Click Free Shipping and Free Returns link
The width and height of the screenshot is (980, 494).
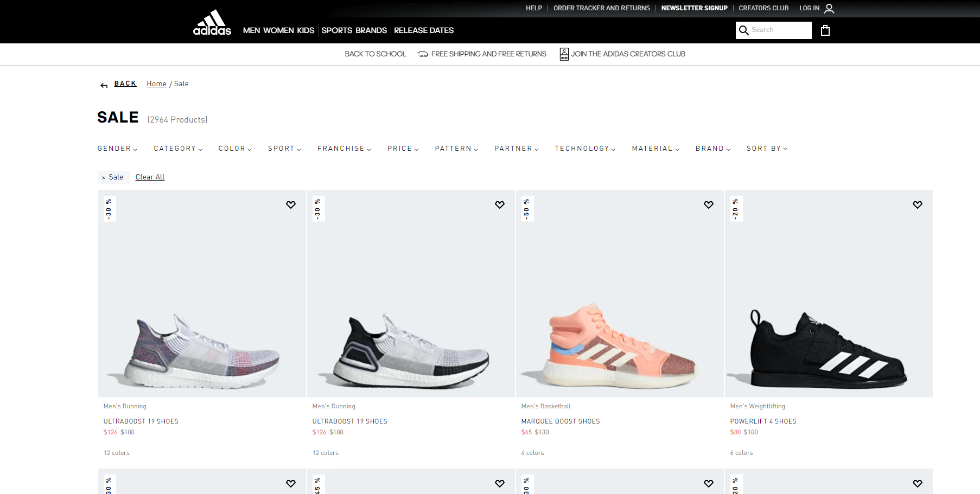click(489, 54)
